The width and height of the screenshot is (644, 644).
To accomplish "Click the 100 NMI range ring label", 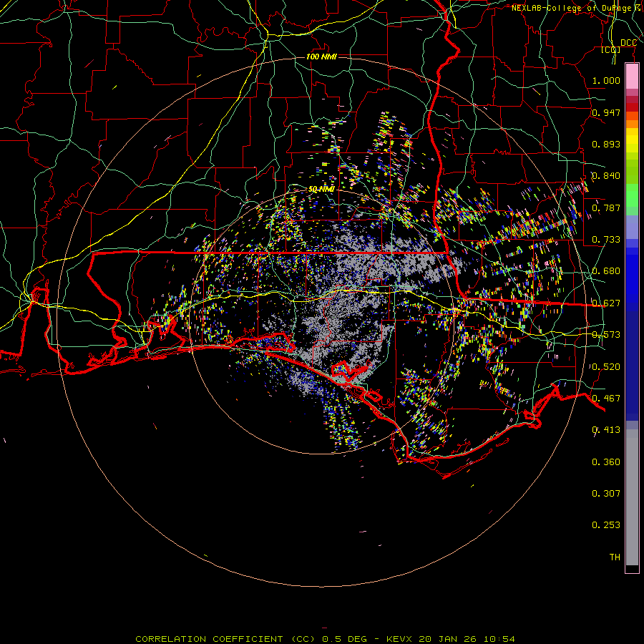I will pyautogui.click(x=321, y=57).
